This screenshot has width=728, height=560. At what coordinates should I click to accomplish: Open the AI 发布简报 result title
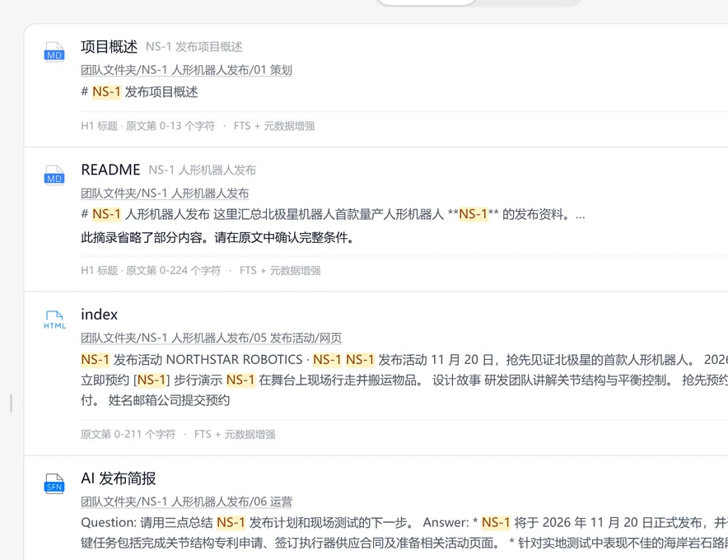pos(119,478)
